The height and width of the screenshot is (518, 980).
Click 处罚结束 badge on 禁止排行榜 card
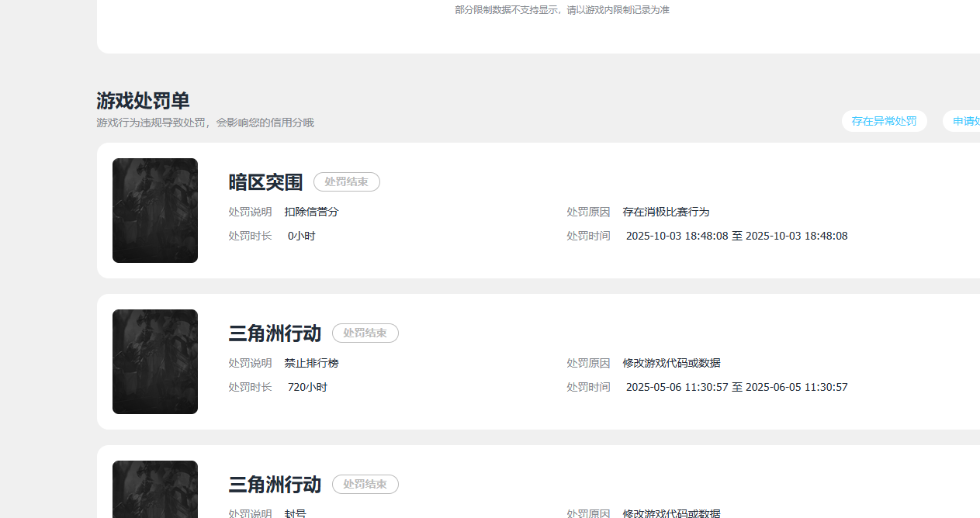click(365, 333)
